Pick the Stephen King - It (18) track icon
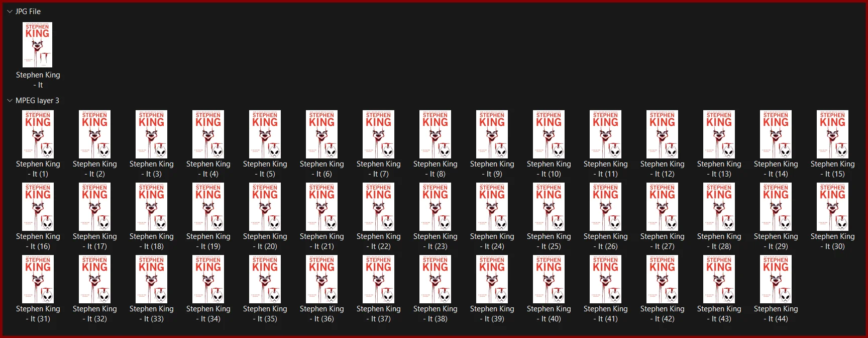 point(151,207)
